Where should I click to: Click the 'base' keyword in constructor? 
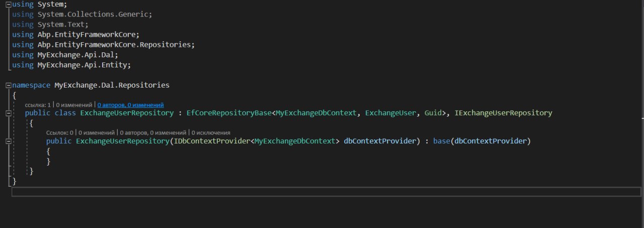tap(441, 141)
